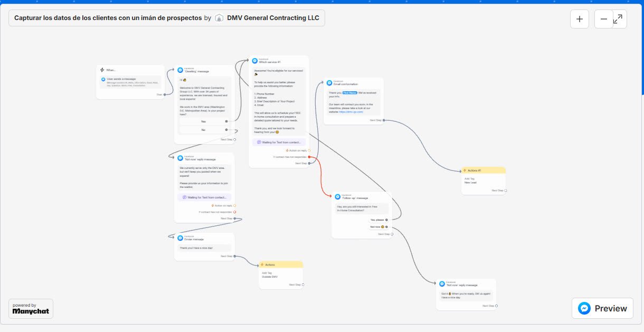644x332 pixels.
Task: Click the red 'If contact has not responded' connector in Which service
Action: pos(309,157)
